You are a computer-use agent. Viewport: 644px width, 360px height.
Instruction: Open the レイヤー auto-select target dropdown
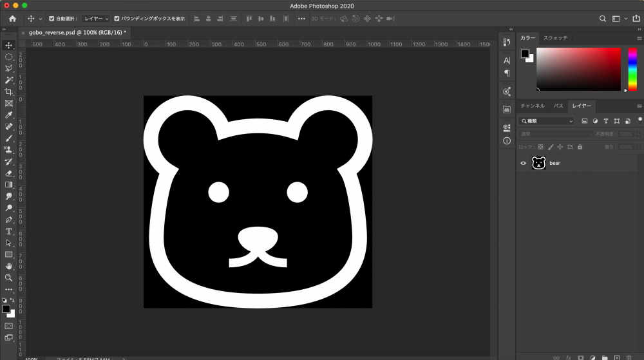(96, 19)
